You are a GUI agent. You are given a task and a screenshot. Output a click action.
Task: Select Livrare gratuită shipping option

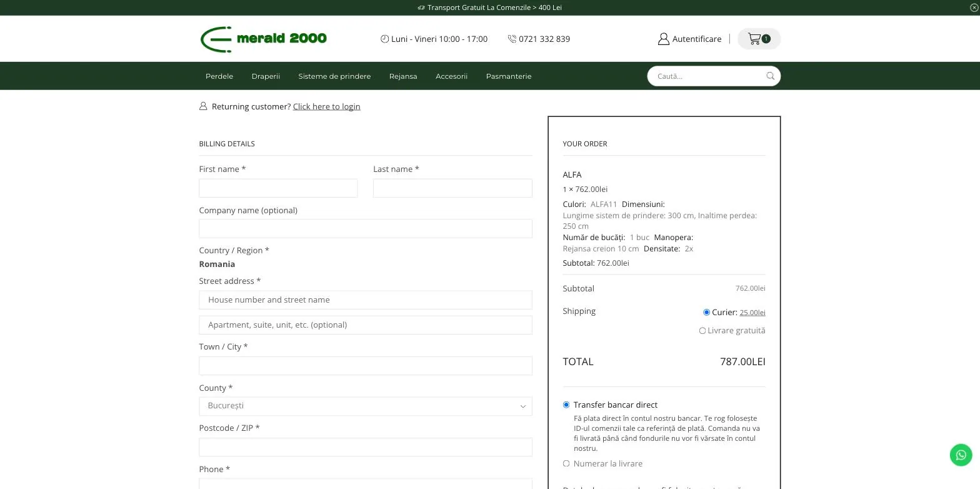pos(702,330)
